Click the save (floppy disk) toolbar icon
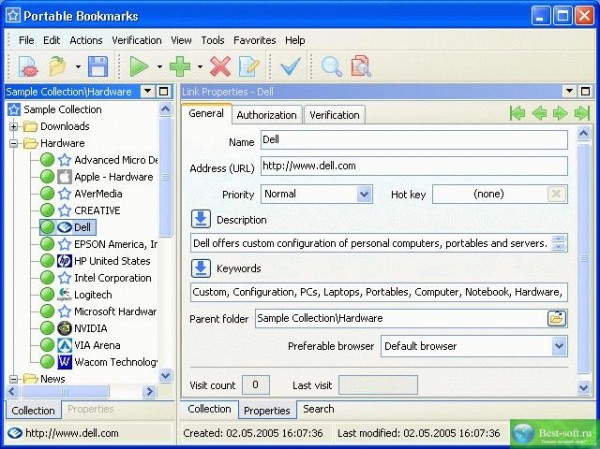The height and width of the screenshot is (449, 600). click(x=97, y=68)
